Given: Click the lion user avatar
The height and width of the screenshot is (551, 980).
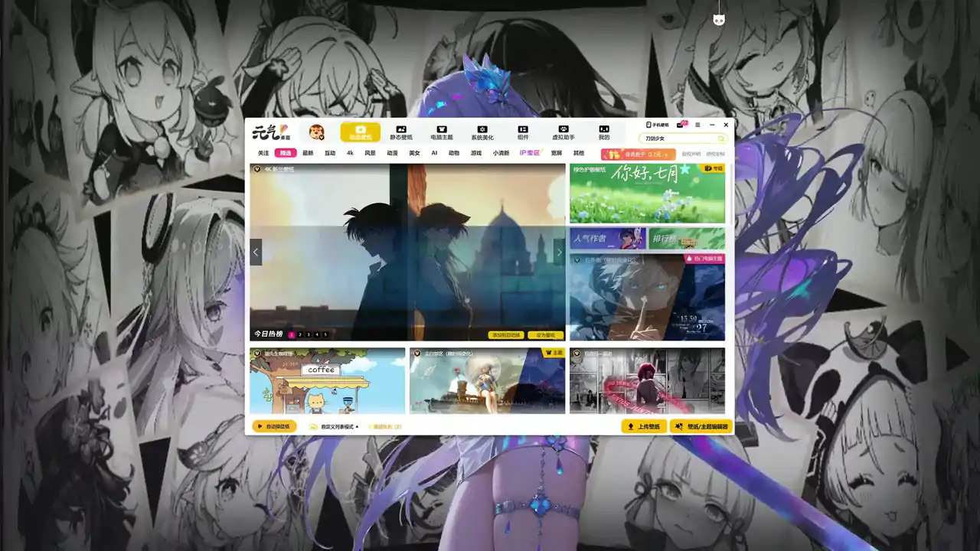Looking at the screenshot, I should coord(316,132).
